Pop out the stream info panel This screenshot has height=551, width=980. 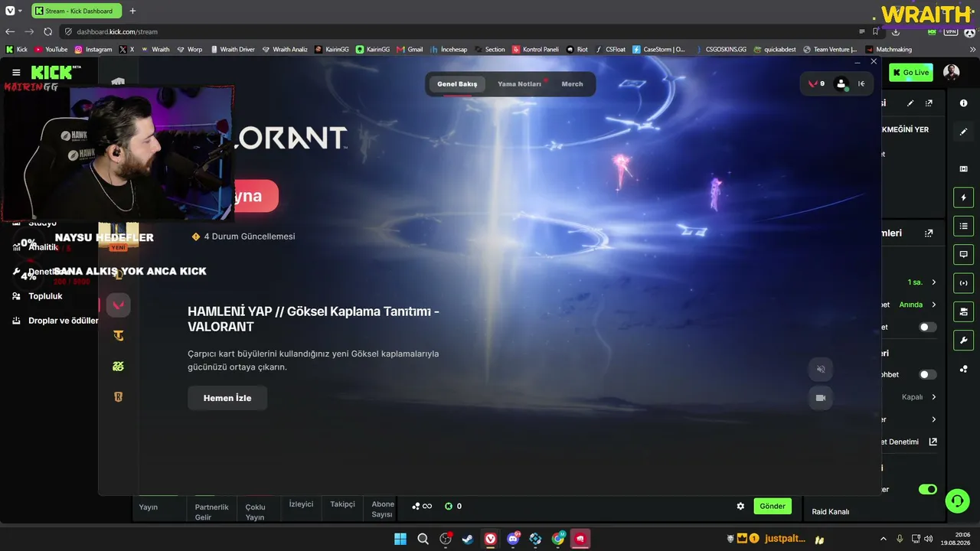(929, 103)
